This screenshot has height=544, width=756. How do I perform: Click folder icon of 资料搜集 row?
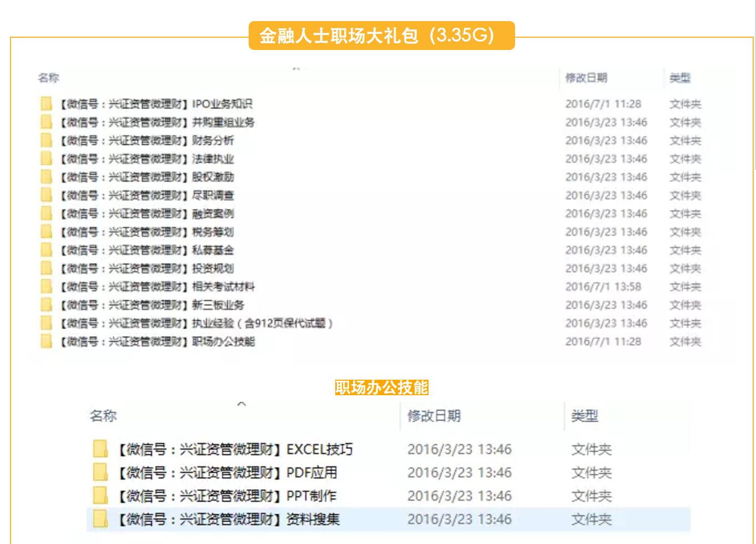[100, 519]
